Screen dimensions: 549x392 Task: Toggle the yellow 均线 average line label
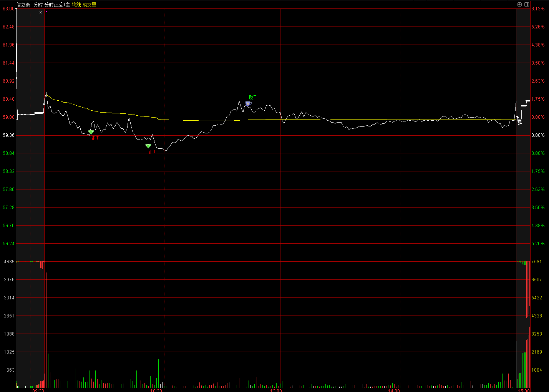(x=76, y=5)
